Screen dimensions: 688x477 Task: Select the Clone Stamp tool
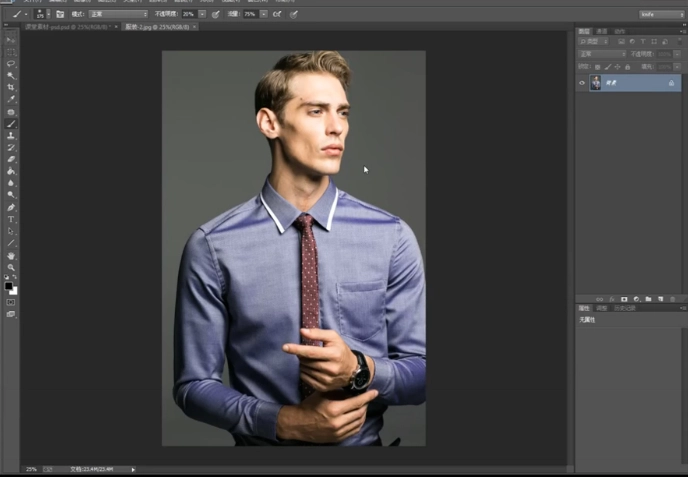[11, 135]
